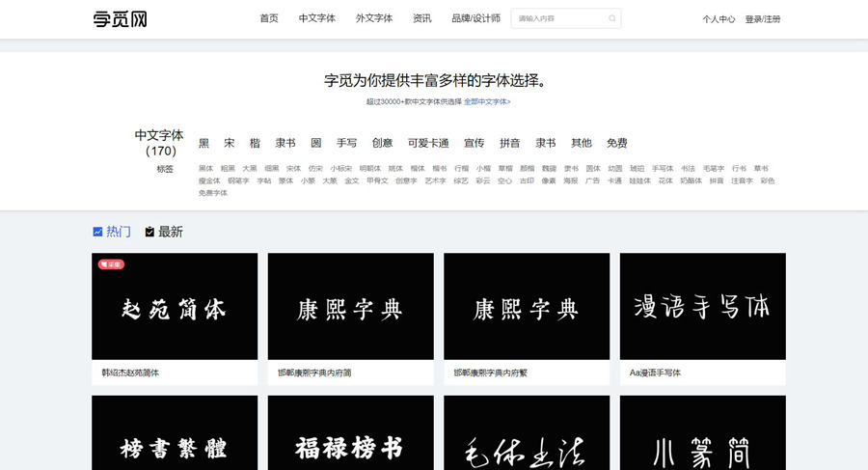Go to 外文字体 in the top navigation

374,18
